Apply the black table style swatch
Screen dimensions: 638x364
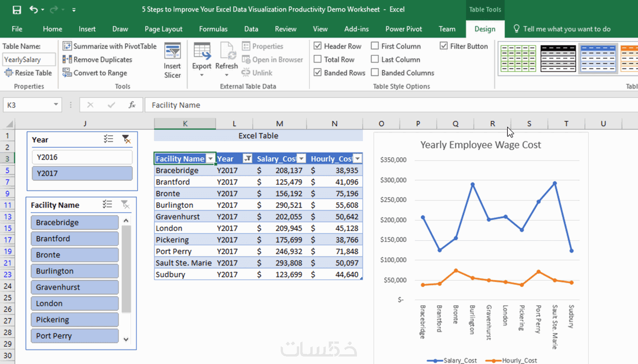[x=558, y=59]
